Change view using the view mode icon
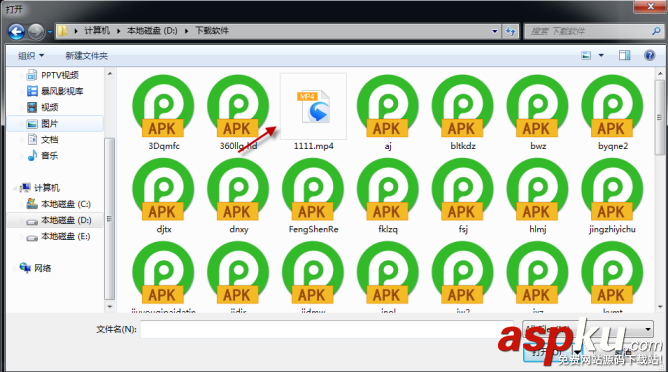Screen dimensions: 668x372 [587, 55]
